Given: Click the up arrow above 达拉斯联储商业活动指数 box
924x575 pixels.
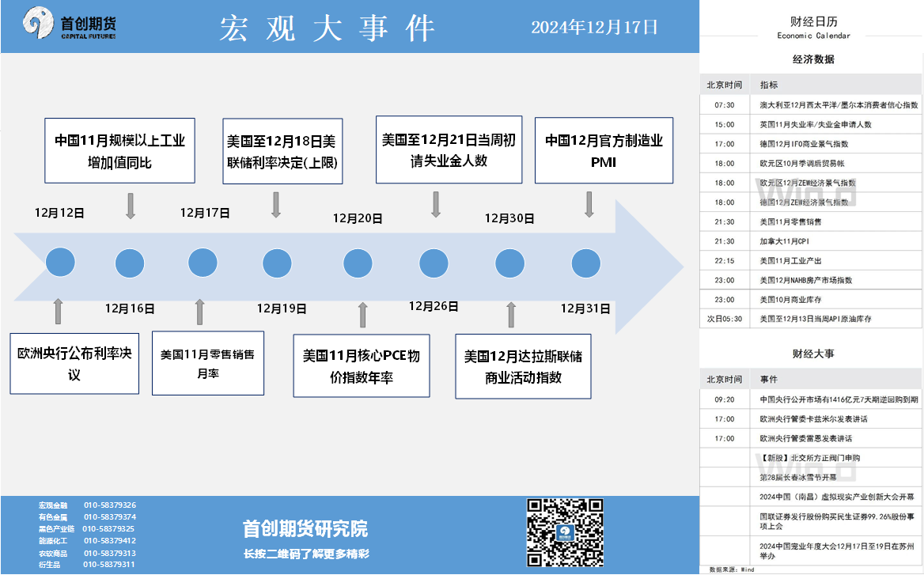Looking at the screenshot, I should click(x=511, y=315).
